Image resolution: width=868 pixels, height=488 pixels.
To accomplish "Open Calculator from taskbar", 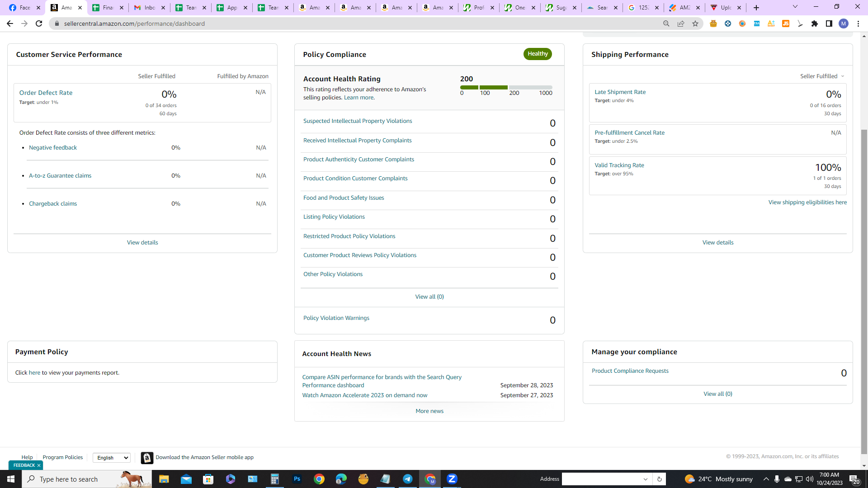I will click(275, 479).
